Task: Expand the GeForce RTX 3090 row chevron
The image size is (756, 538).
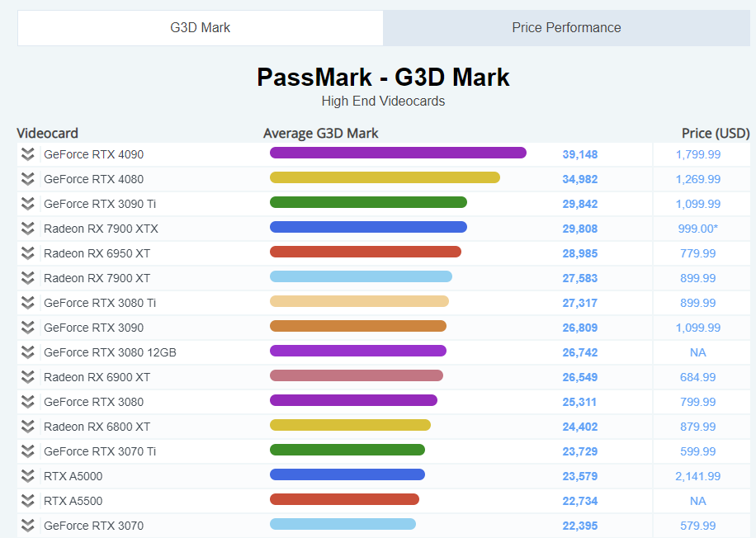Action: click(28, 328)
